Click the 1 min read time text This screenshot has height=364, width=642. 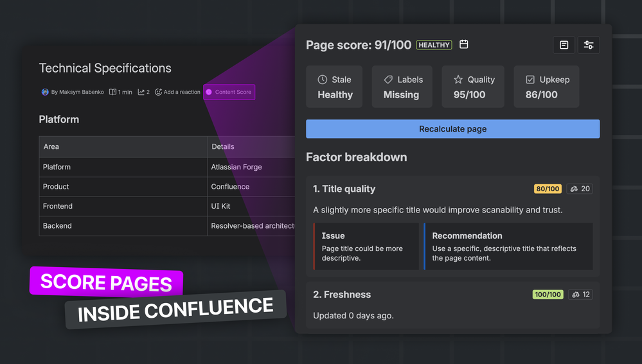point(125,92)
